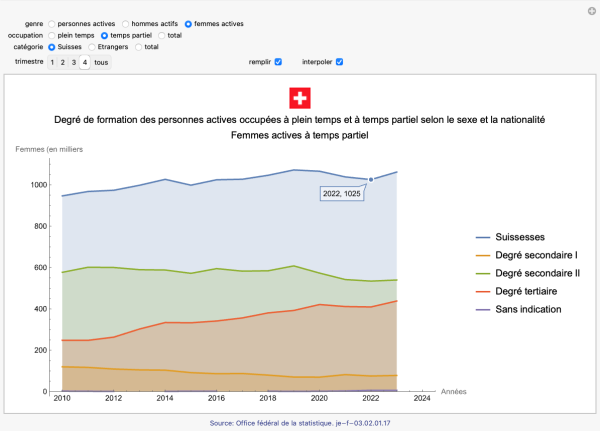The image size is (600, 431).
Task: Select the personnes actives genre option
Action: click(x=52, y=23)
